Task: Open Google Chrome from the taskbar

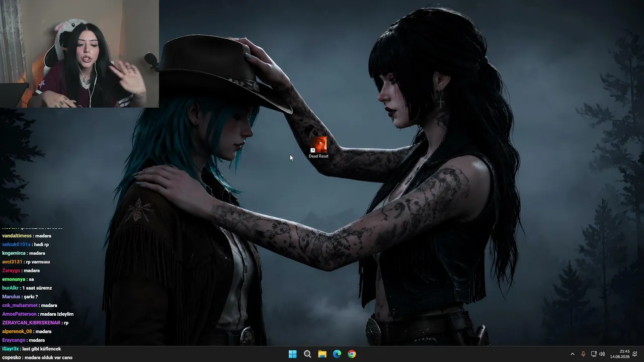Action: pos(352,354)
